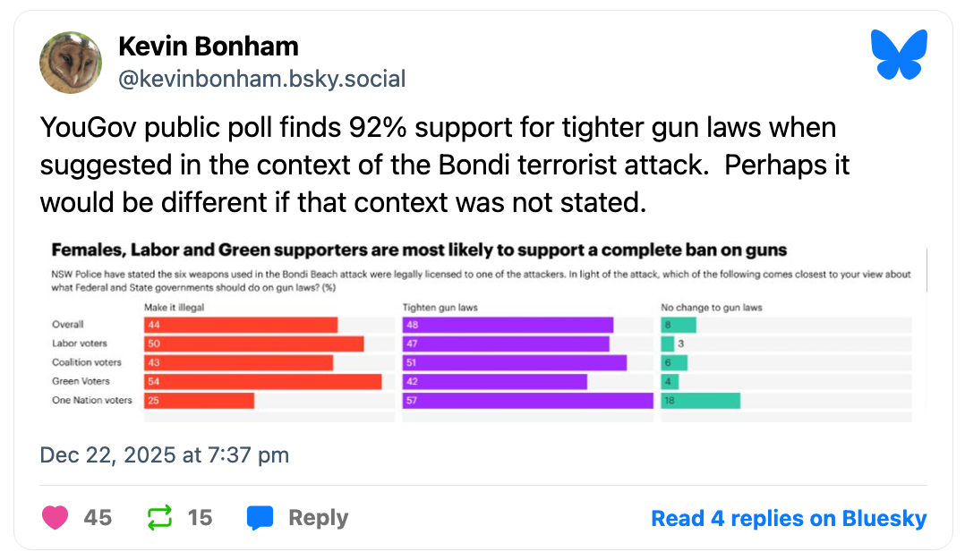Click the like count of 45
This screenshot has width=965, height=560.
click(98, 518)
